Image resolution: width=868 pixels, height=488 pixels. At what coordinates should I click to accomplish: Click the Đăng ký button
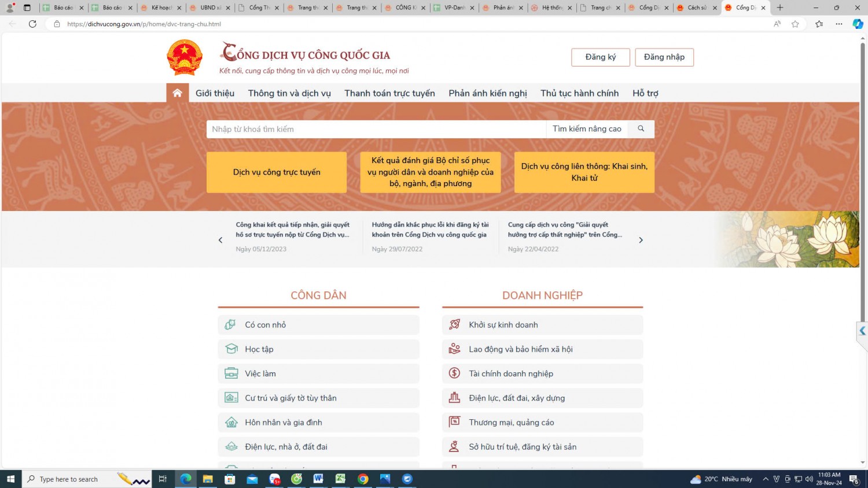point(601,57)
